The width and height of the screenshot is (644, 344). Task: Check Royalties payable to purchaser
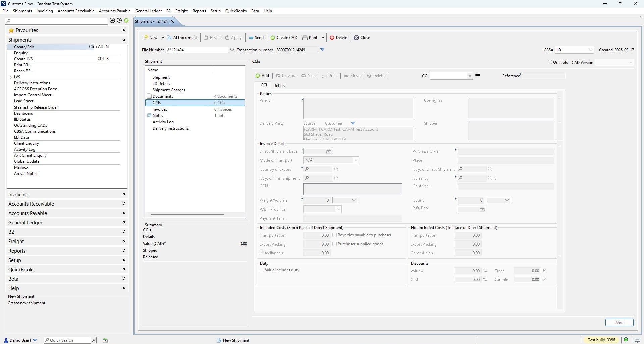point(335,235)
